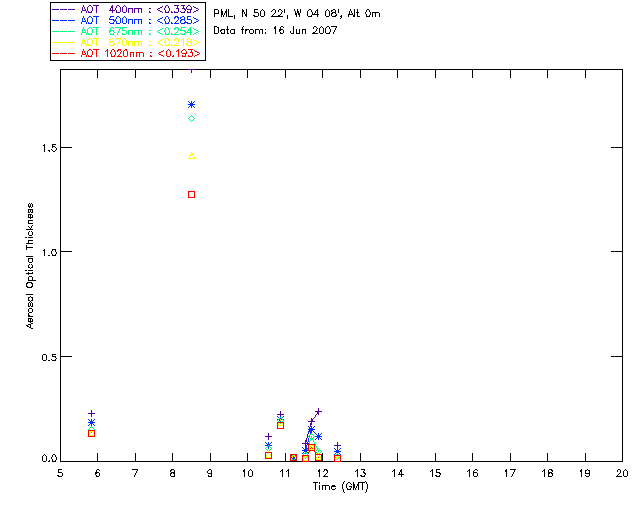Click the red square marker near 1.27
This screenshot has height=512, width=640.
[x=191, y=195]
